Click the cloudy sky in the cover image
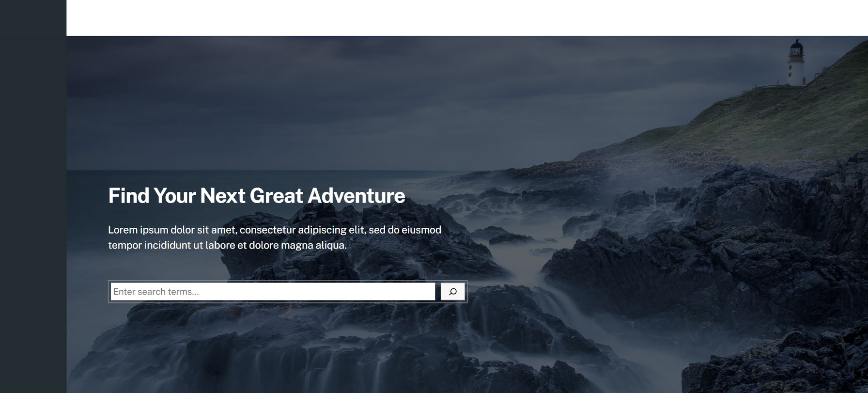The image size is (868, 393). point(339,97)
